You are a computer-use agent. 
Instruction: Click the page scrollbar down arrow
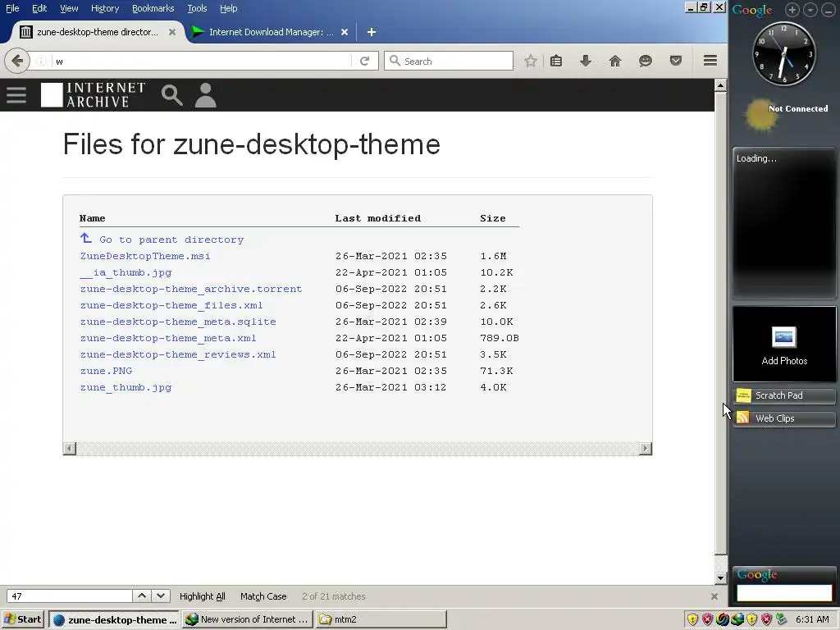click(x=720, y=577)
